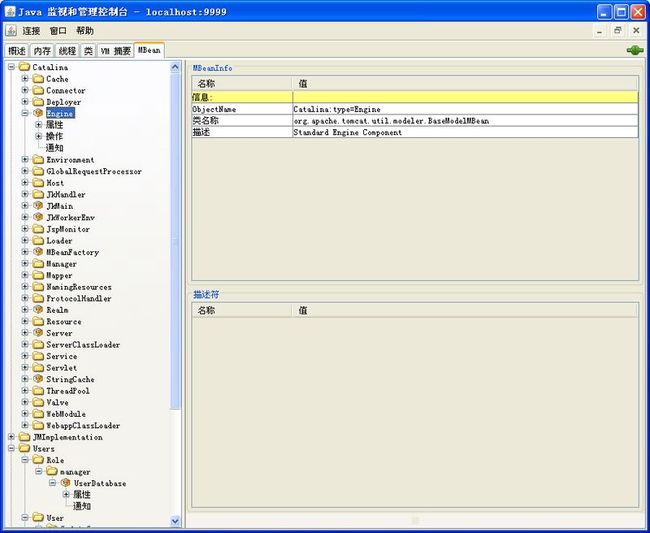
Task: Click the Valve folder icon
Action: tap(38, 402)
